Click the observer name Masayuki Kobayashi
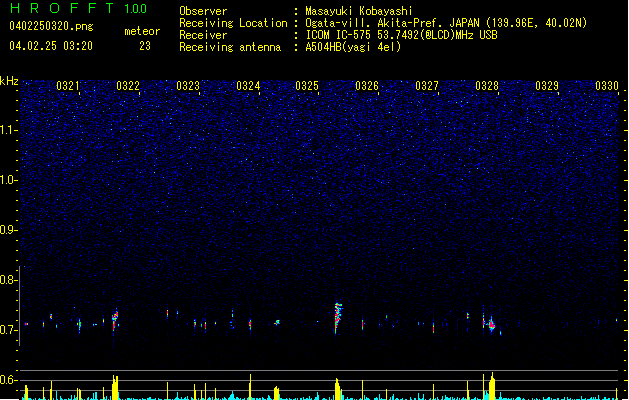 tap(359, 11)
